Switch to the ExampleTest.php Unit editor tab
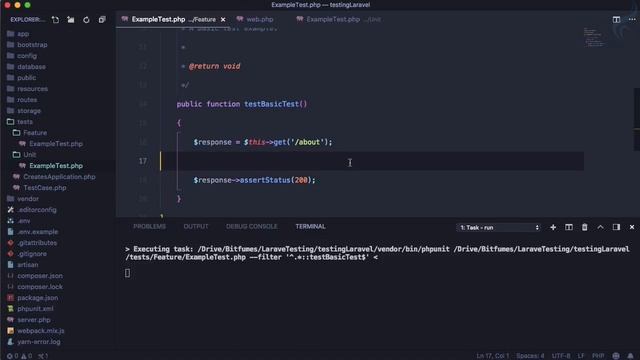 click(339, 20)
